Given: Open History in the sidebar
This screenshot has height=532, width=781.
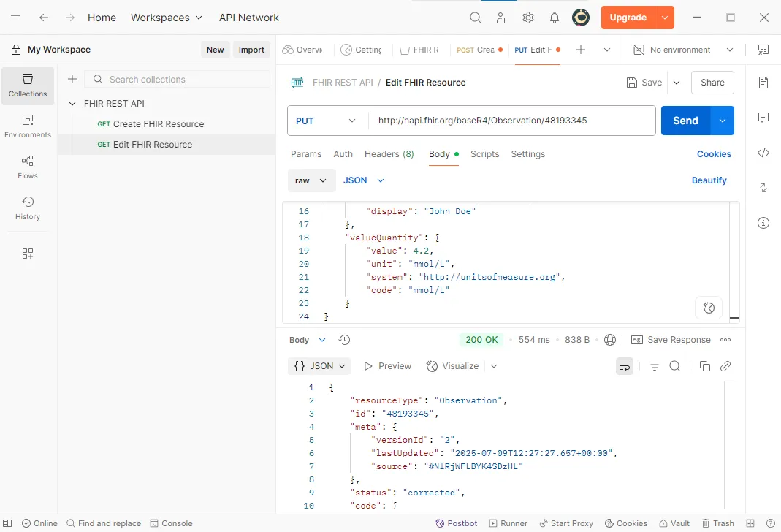Looking at the screenshot, I should coord(28,208).
